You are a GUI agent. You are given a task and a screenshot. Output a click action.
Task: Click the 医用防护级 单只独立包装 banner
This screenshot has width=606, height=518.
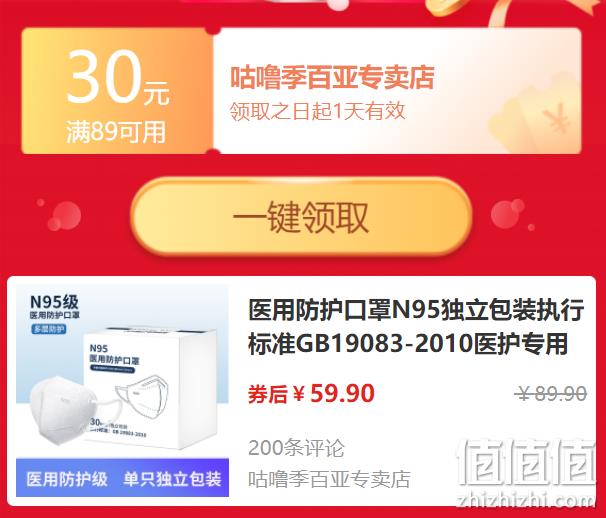click(122, 478)
